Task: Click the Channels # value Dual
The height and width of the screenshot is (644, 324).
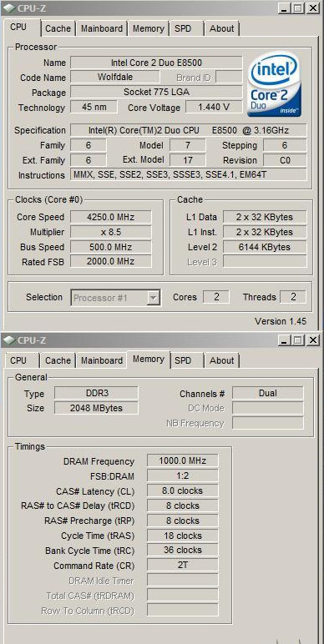Action: 268,393
